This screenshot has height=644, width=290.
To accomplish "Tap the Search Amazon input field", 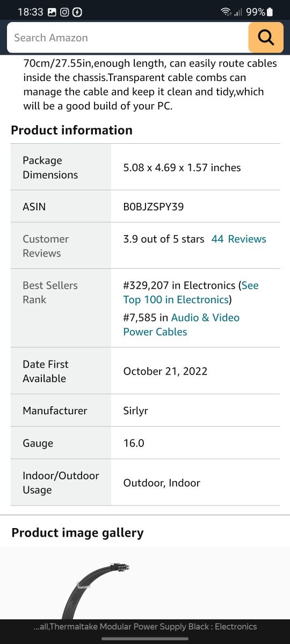I will (x=128, y=38).
